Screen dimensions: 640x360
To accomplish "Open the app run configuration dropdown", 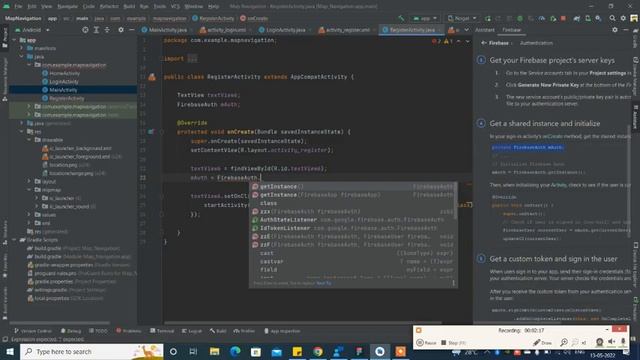I will [425, 18].
